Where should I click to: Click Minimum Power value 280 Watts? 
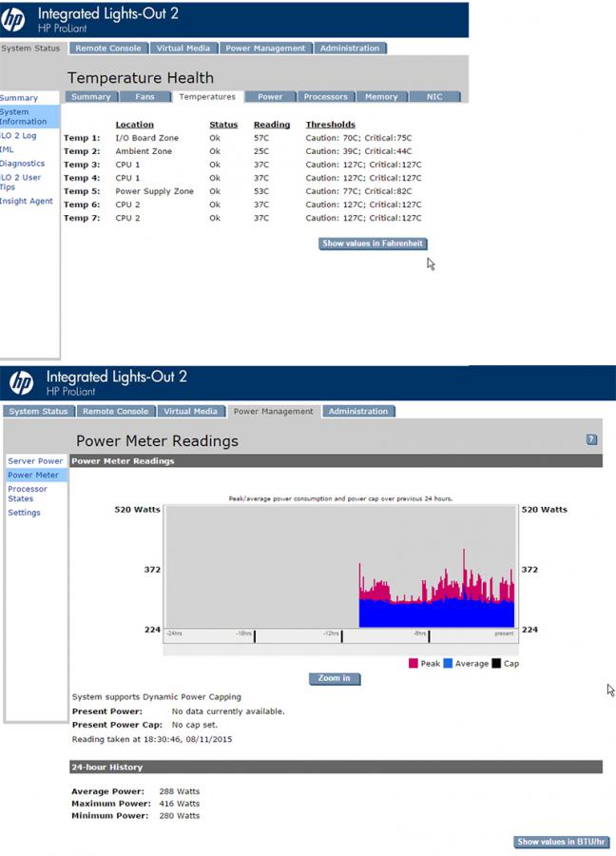point(180,816)
